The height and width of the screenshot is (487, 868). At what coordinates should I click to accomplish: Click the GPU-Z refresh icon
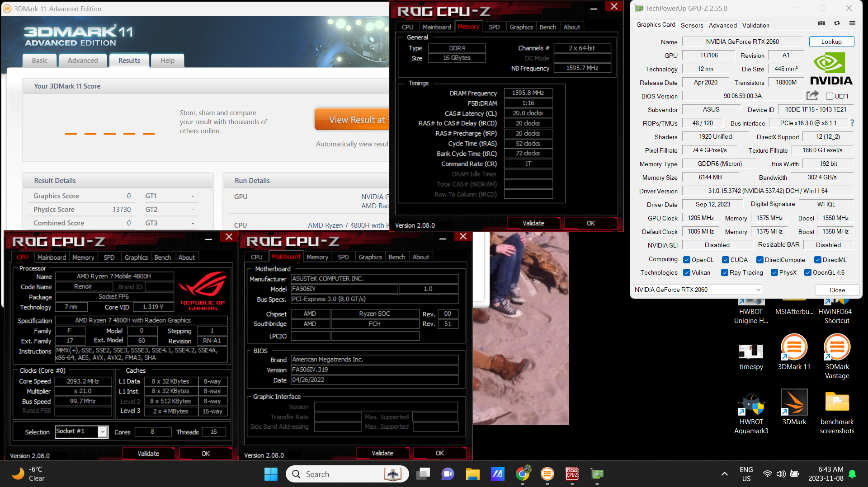(837, 23)
